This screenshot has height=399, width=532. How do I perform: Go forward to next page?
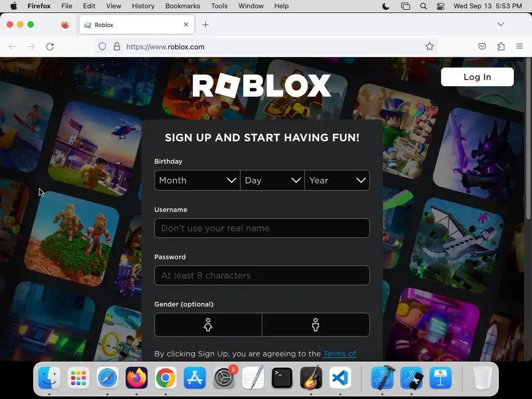pyautogui.click(x=31, y=46)
